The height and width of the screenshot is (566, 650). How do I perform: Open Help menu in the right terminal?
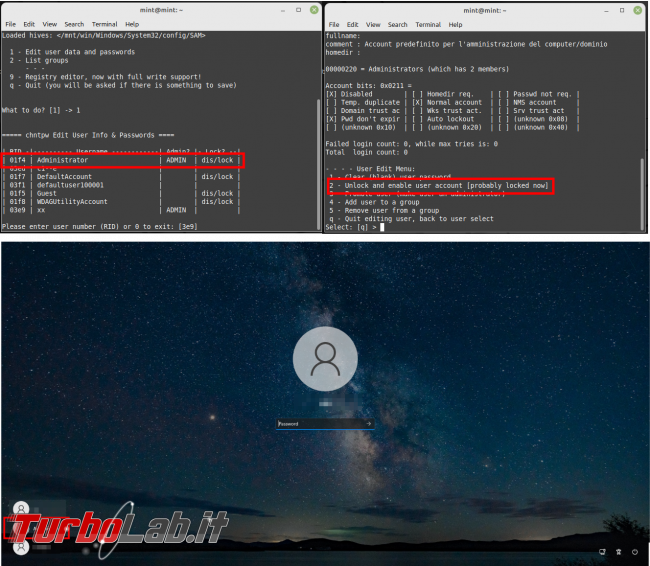pyautogui.click(x=455, y=24)
